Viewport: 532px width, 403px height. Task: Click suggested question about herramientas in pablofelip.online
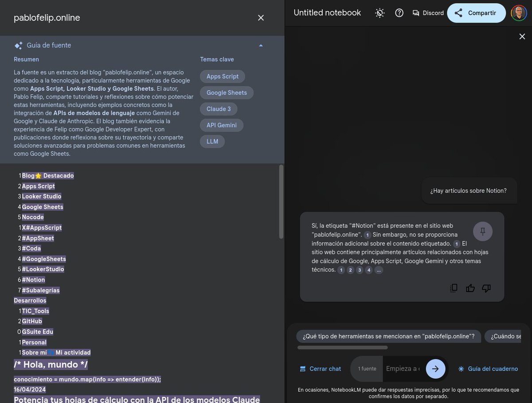tap(389, 336)
